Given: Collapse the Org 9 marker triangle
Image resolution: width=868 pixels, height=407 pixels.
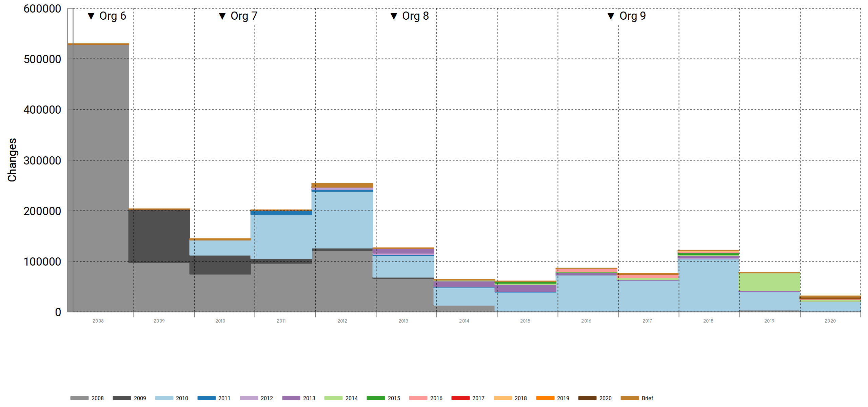Looking at the screenshot, I should click(x=611, y=16).
